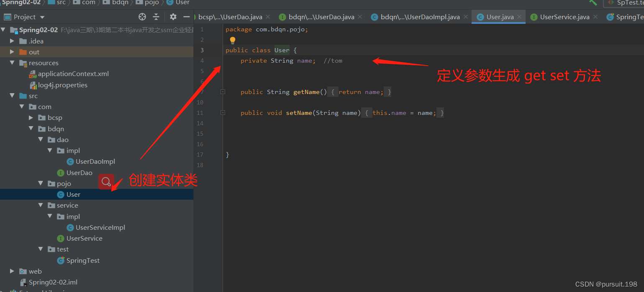Click the 'package com.bdqn.pojo;' line
644x292 pixels.
tap(267, 29)
